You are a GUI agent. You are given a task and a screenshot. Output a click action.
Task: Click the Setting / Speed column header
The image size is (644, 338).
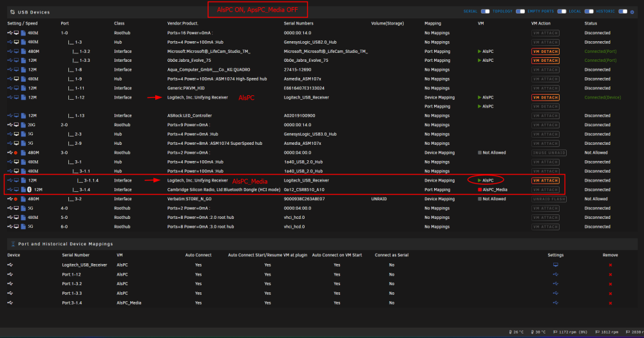pyautogui.click(x=22, y=23)
